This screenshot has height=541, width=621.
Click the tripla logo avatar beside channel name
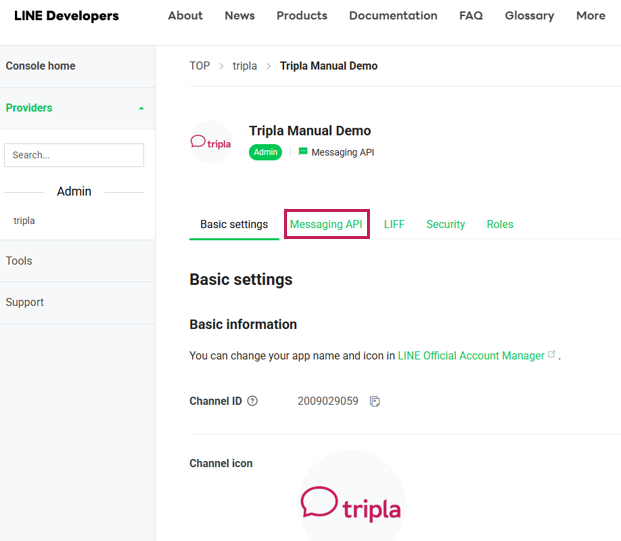click(211, 142)
